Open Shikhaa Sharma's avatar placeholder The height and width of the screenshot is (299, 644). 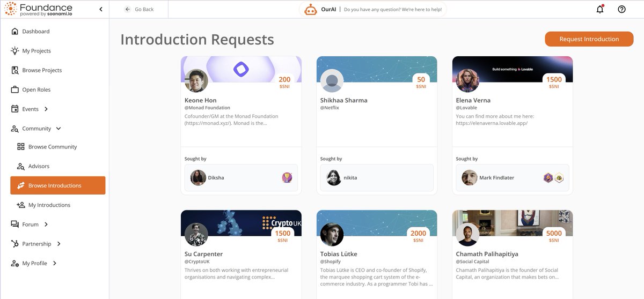coord(332,81)
